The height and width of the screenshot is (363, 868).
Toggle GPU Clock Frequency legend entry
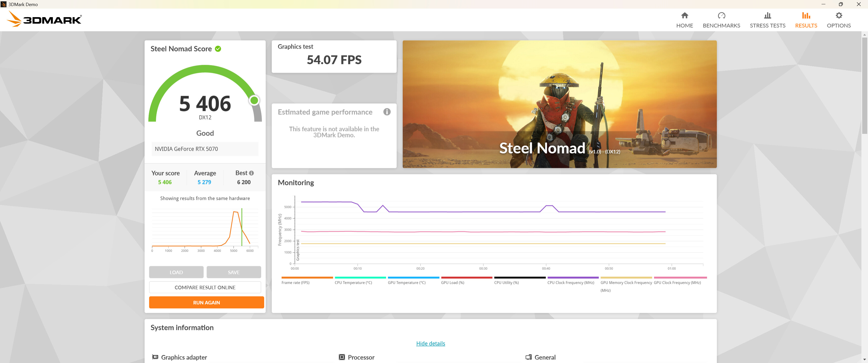point(677,283)
